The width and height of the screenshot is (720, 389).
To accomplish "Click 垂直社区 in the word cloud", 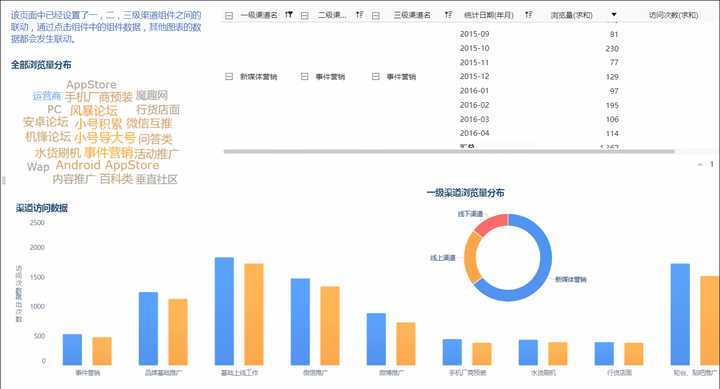I will coord(157,179).
